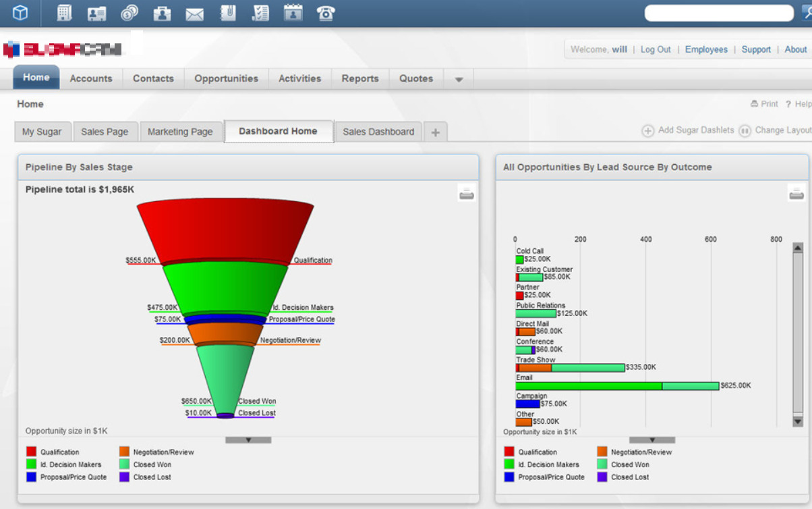Screen dimensions: 812x509
Task: Click the Log Out link
Action: coord(656,49)
